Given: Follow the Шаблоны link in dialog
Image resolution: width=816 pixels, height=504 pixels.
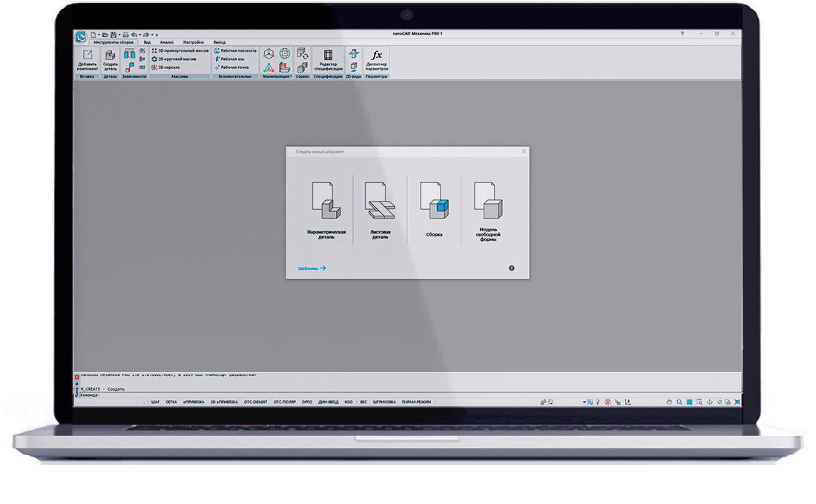Looking at the screenshot, I should coord(312,268).
